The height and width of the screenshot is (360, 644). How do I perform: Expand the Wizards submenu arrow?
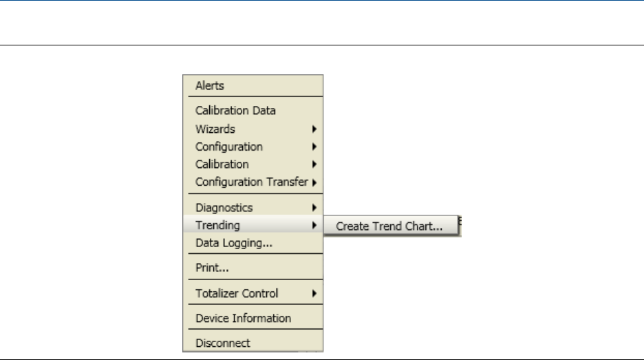click(x=314, y=129)
